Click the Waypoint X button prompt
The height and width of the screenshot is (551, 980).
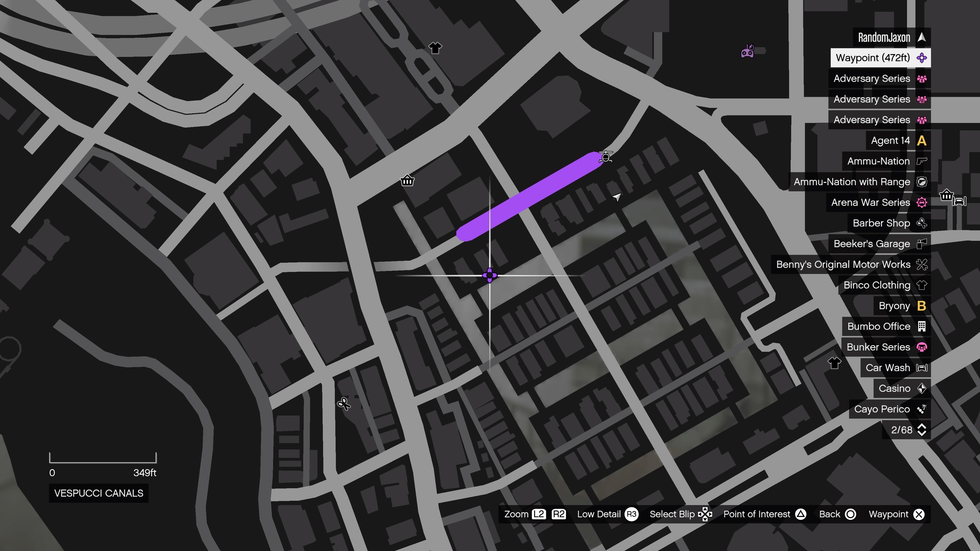[919, 514]
